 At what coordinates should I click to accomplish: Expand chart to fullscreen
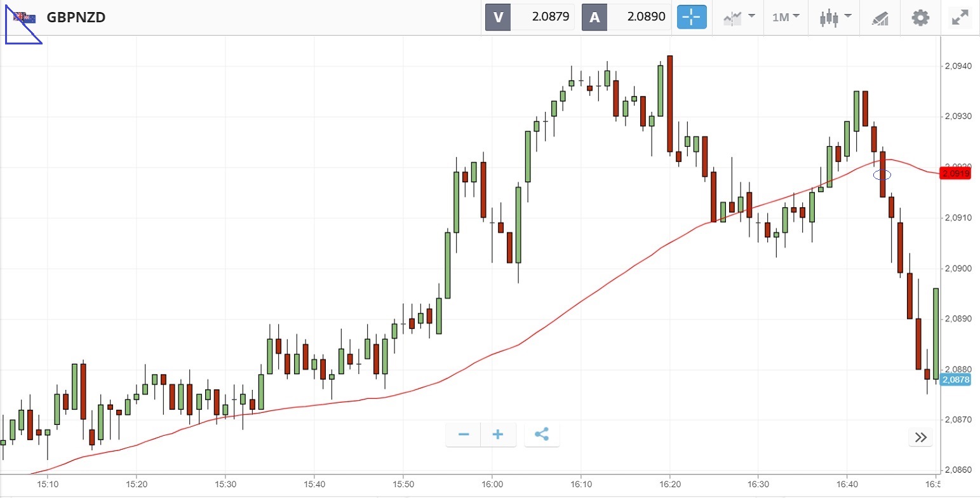[959, 17]
